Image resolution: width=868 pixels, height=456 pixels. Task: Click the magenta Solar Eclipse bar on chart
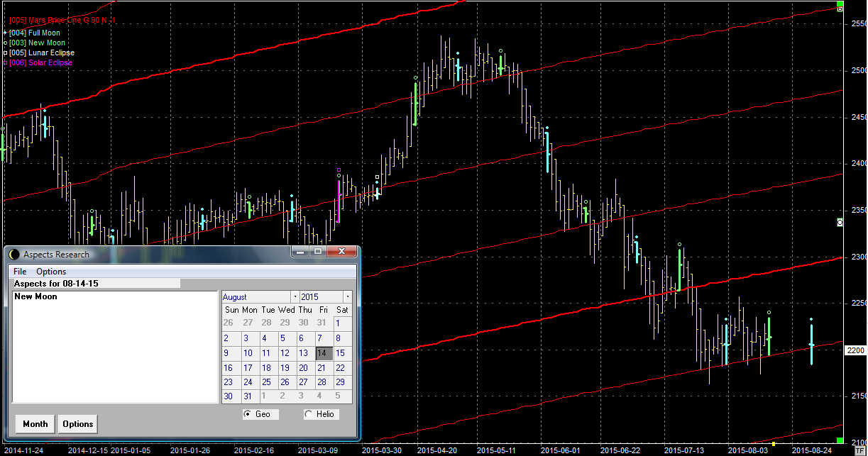click(339, 201)
